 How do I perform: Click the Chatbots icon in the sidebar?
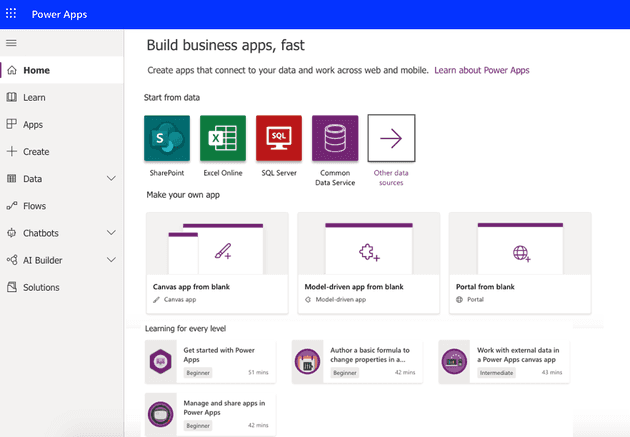(12, 233)
